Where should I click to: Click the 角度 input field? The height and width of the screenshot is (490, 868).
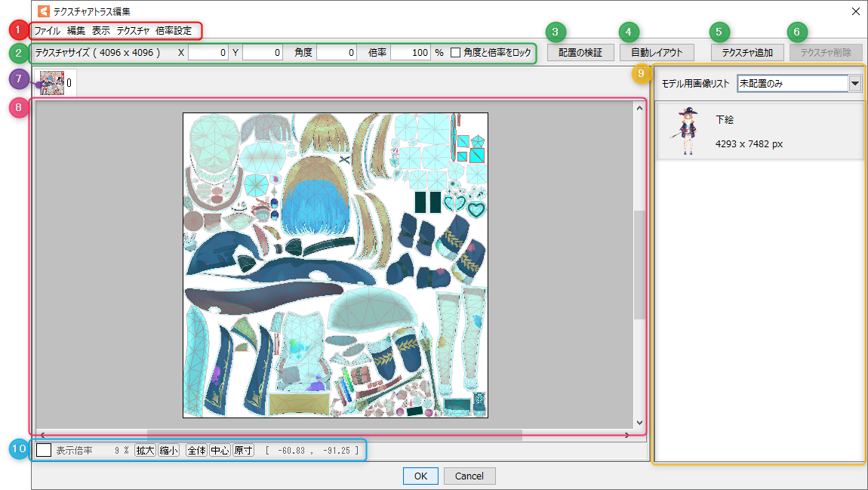click(x=337, y=53)
